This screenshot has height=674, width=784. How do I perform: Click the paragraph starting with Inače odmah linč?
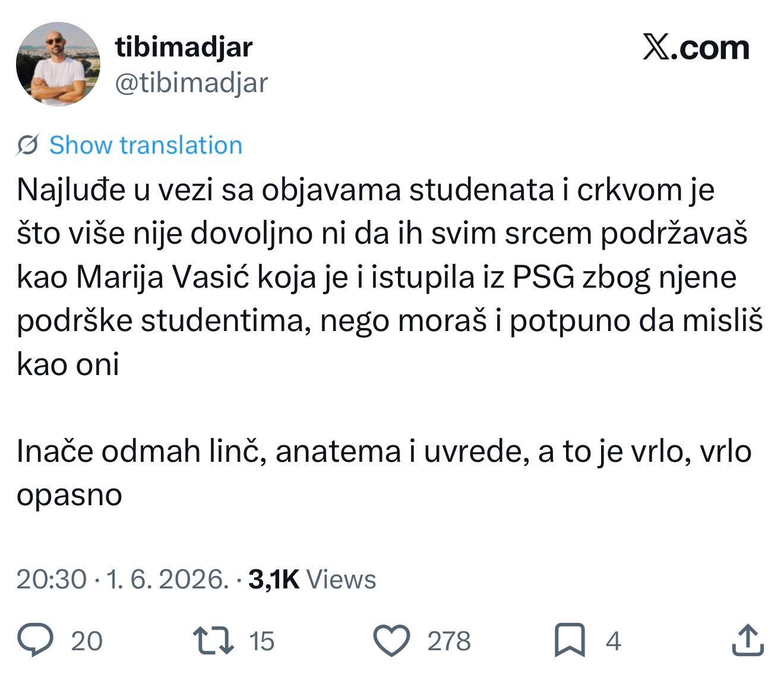click(x=384, y=473)
